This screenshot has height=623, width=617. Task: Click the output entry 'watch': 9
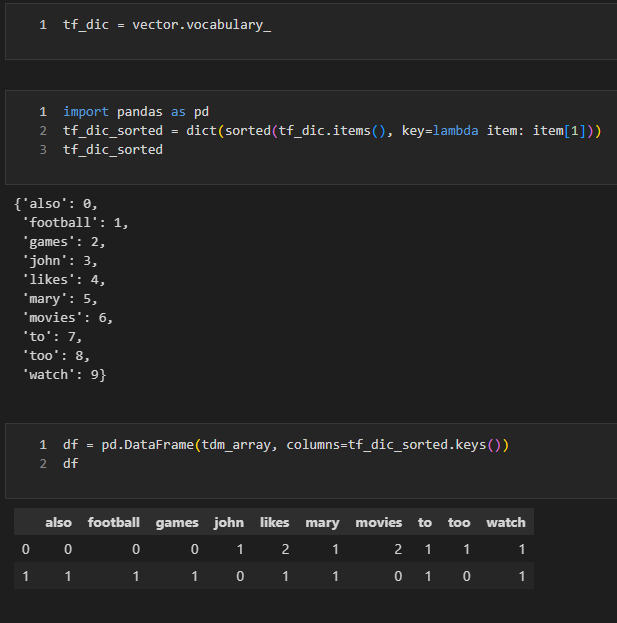click(64, 375)
